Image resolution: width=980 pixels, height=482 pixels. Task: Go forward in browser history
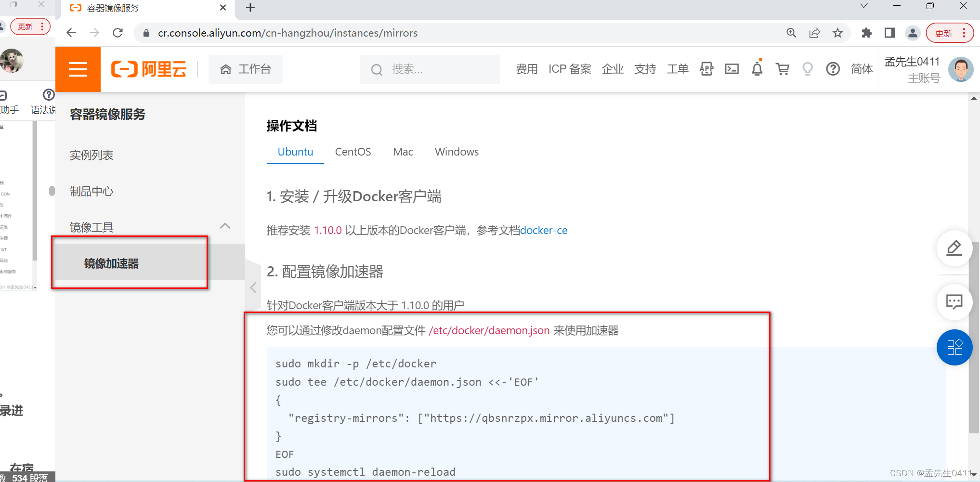94,33
